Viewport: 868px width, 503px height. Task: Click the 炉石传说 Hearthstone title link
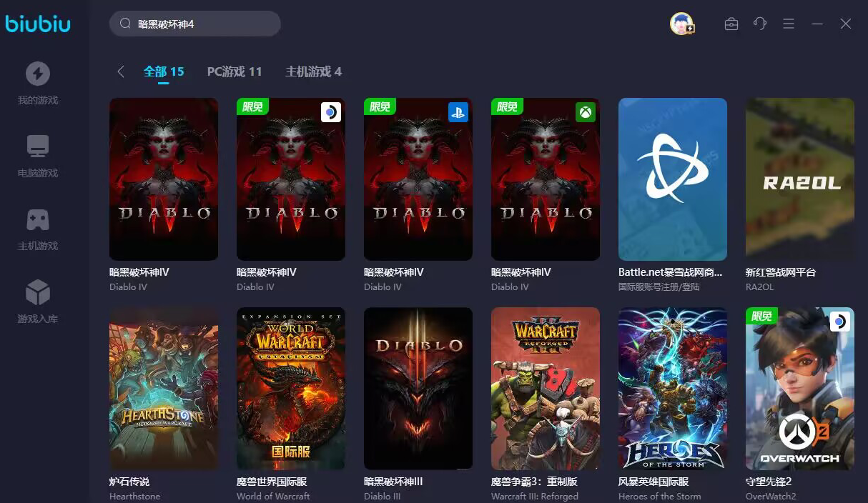point(129,482)
